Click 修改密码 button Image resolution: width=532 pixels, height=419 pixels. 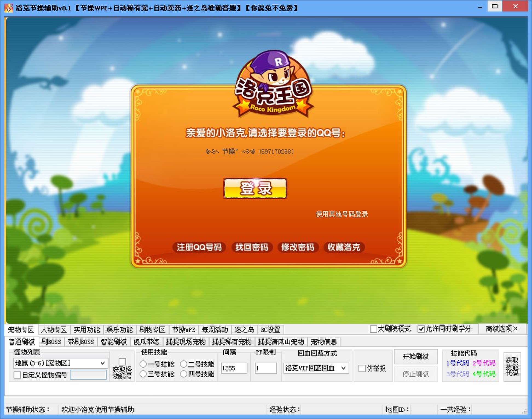(x=298, y=247)
